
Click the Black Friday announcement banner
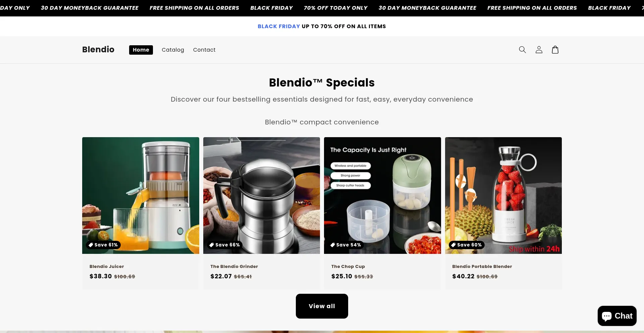[x=322, y=26]
